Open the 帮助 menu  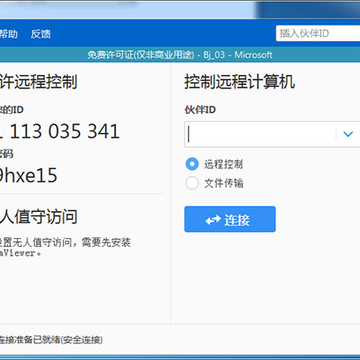(x=9, y=34)
